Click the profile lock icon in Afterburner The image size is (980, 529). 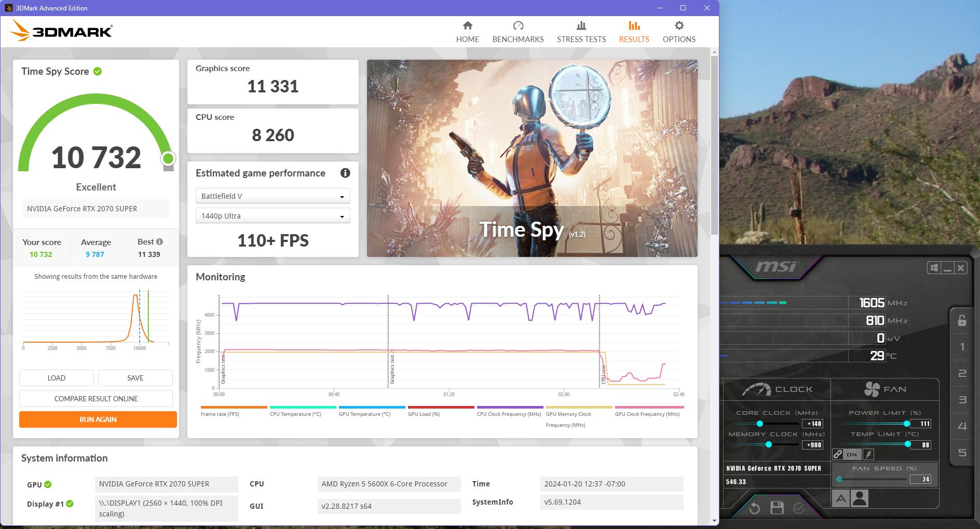[962, 320]
